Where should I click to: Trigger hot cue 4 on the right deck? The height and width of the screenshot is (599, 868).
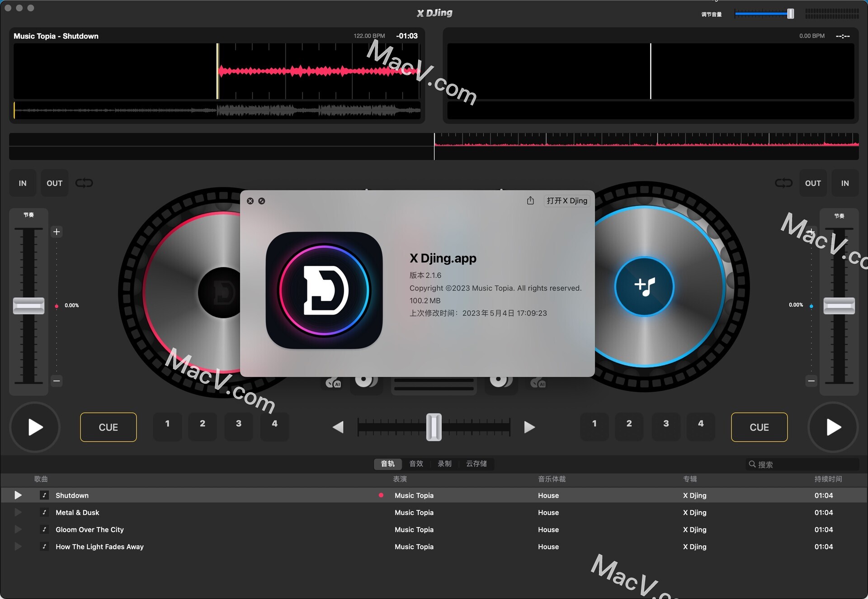coord(701,426)
